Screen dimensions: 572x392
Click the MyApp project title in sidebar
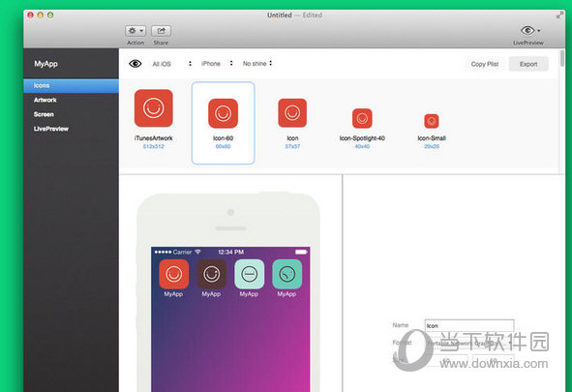click(x=45, y=64)
